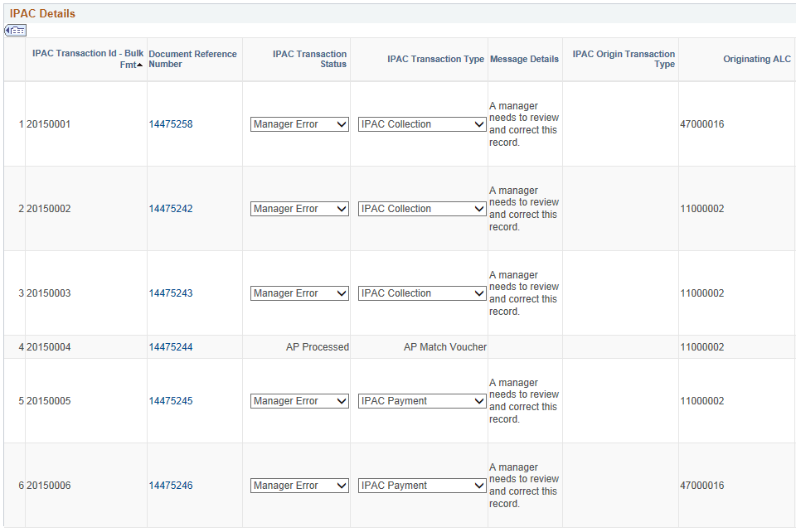Open the Transaction Status dropdown for transaction 20150006
The image size is (796, 532).
coord(298,485)
